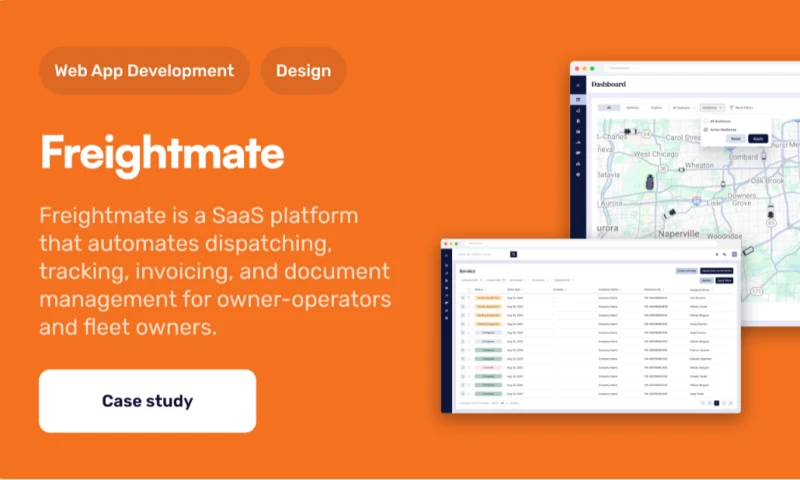
Task: Open the Freightmate case study
Action: [x=147, y=401]
